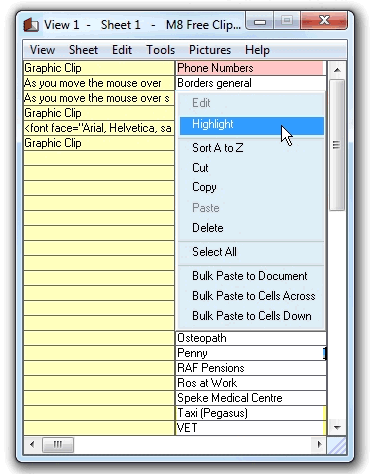Screen dimensions: 371x474
Task: Select the Borders general cell
Action: (250, 83)
